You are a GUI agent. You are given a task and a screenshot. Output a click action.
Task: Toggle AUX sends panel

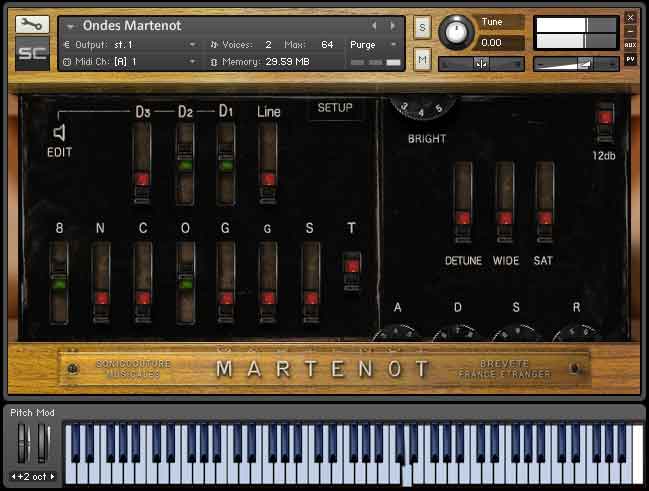630,45
